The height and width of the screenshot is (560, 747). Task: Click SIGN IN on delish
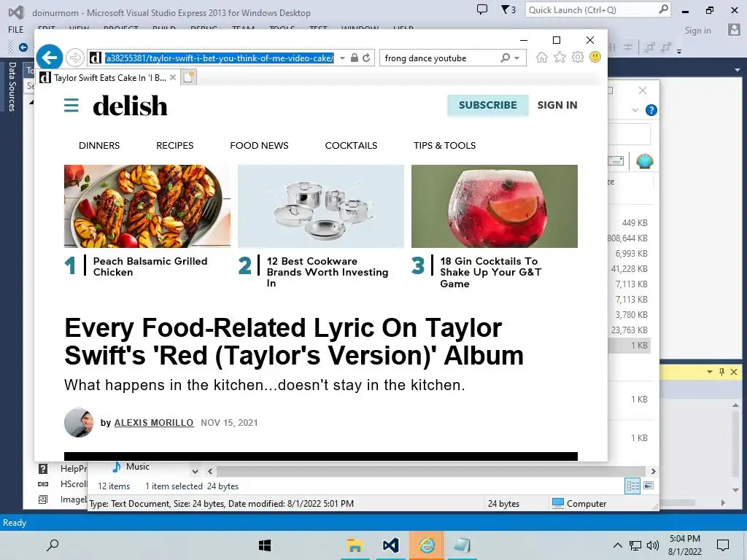point(557,105)
